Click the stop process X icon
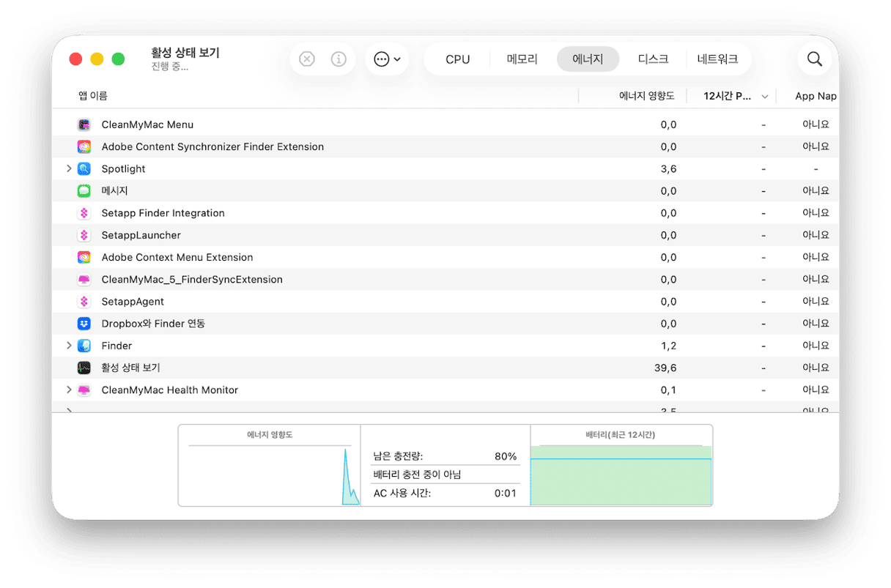Image resolution: width=891 pixels, height=588 pixels. pyautogui.click(x=307, y=59)
